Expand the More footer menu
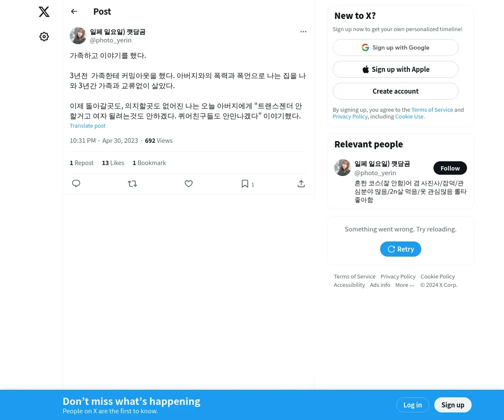504x420 pixels. point(404,285)
